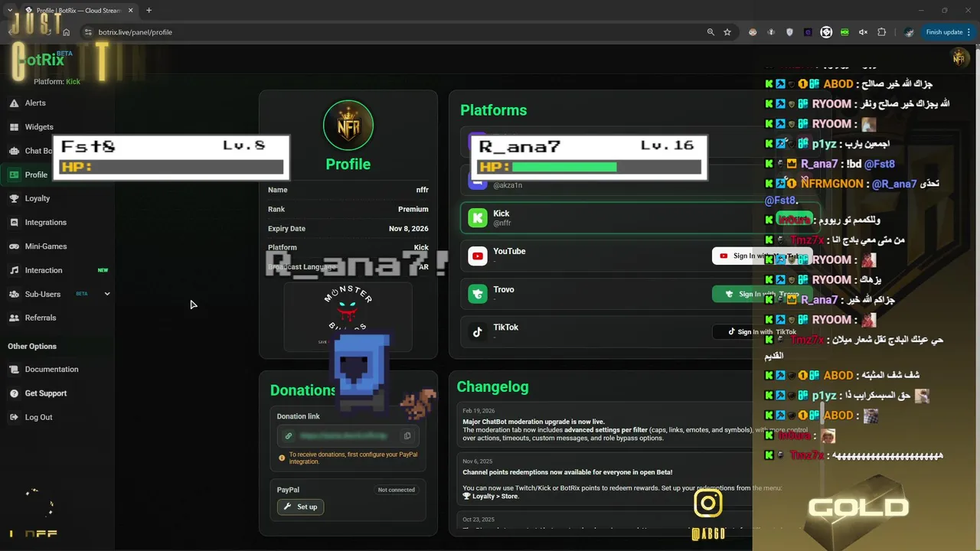Open the Loyalty > Store changelog link
This screenshot has width=980, height=551.
coord(491,497)
